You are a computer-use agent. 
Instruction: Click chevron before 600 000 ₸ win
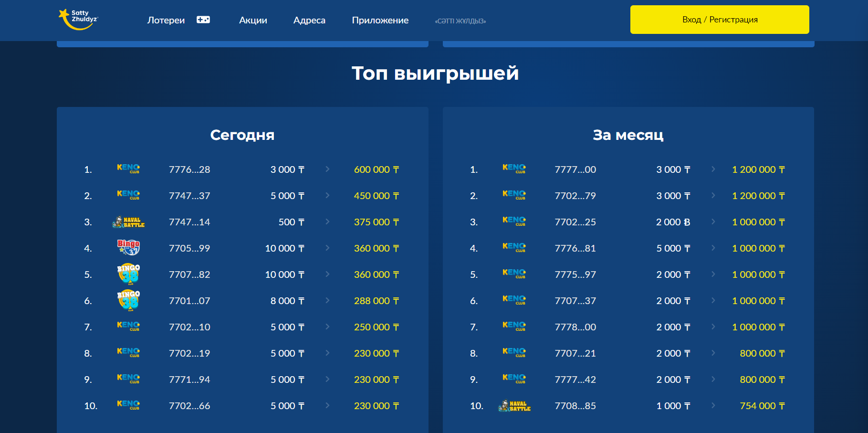(327, 169)
